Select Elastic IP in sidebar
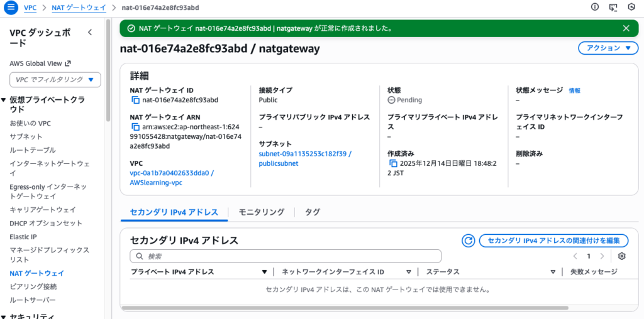 point(23,237)
